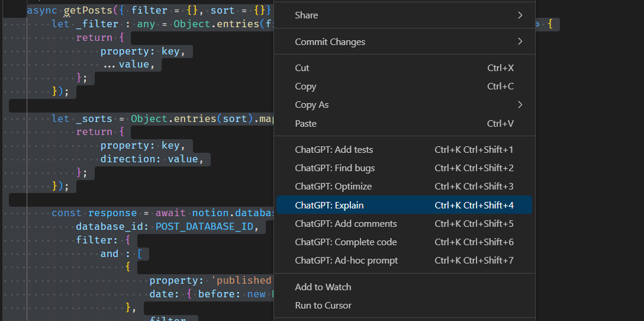Expand the Commit Changes submenu arrow
The width and height of the screenshot is (644, 321).
point(520,41)
